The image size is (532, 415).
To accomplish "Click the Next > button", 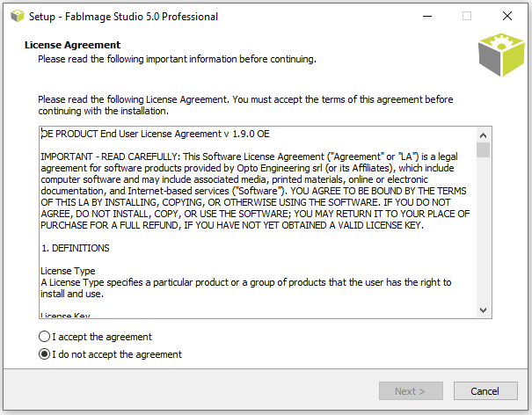I will pos(411,391).
